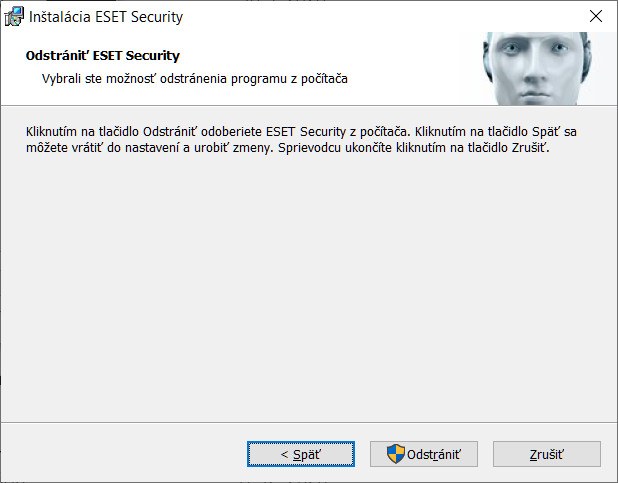The image size is (618, 483).
Task: Click the ESET android face image
Action: 538,69
